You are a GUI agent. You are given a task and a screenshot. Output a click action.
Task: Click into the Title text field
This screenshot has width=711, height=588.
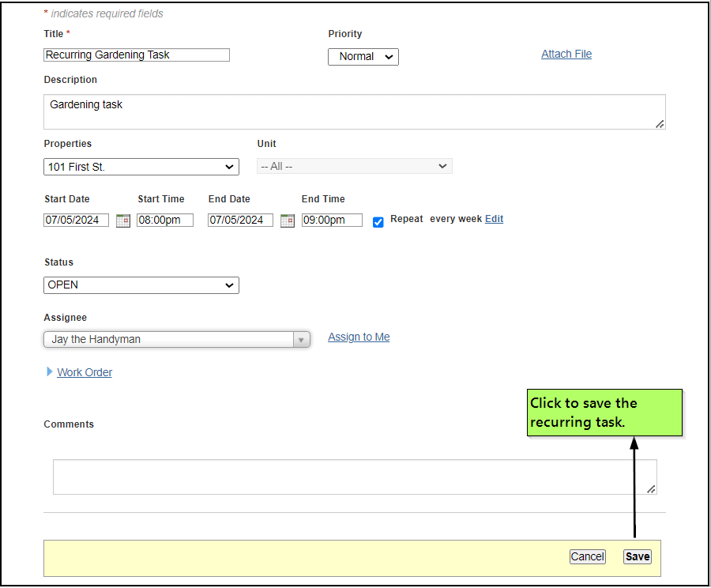[x=136, y=55]
